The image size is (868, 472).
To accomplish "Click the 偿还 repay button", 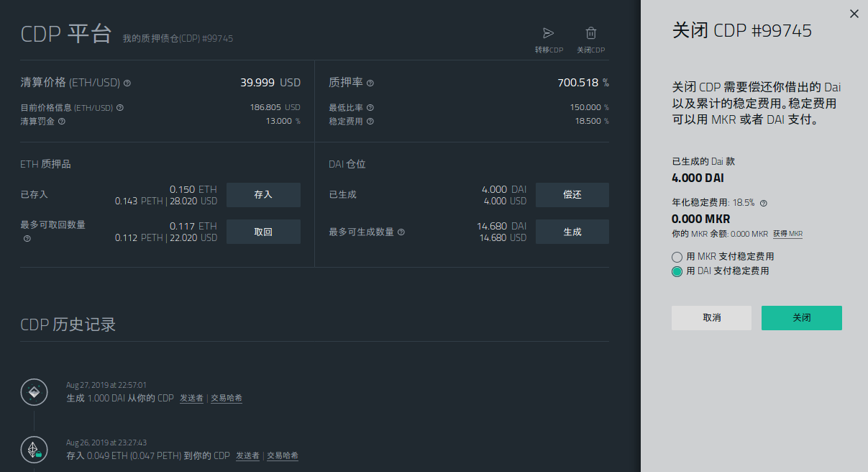I will click(x=572, y=195).
